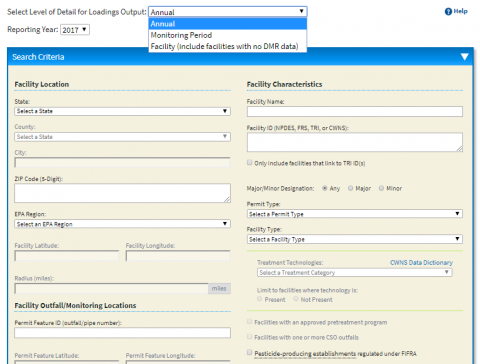This screenshot has height=364, width=480.
Task: Select the Not Present technology radio button
Action: coord(296,299)
